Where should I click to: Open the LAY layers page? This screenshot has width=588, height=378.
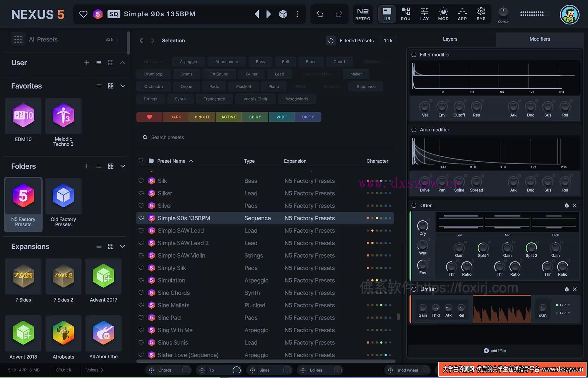[425, 14]
